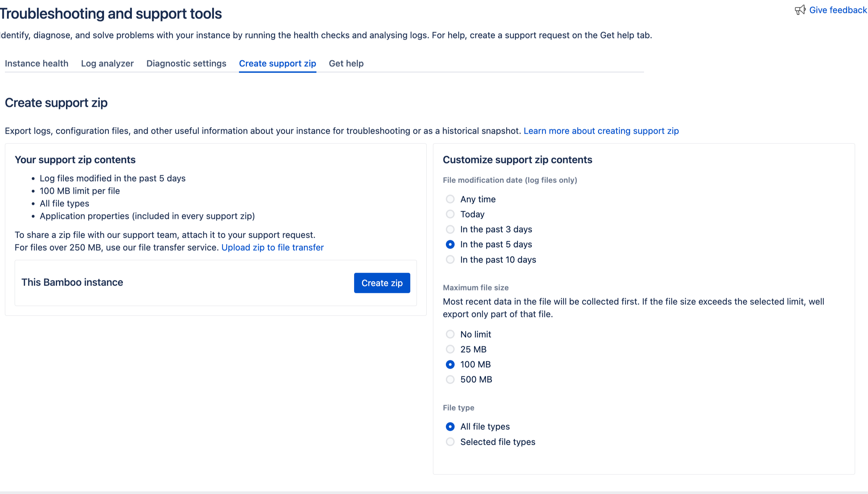Follow the Upload zip to file transfer link

point(272,248)
